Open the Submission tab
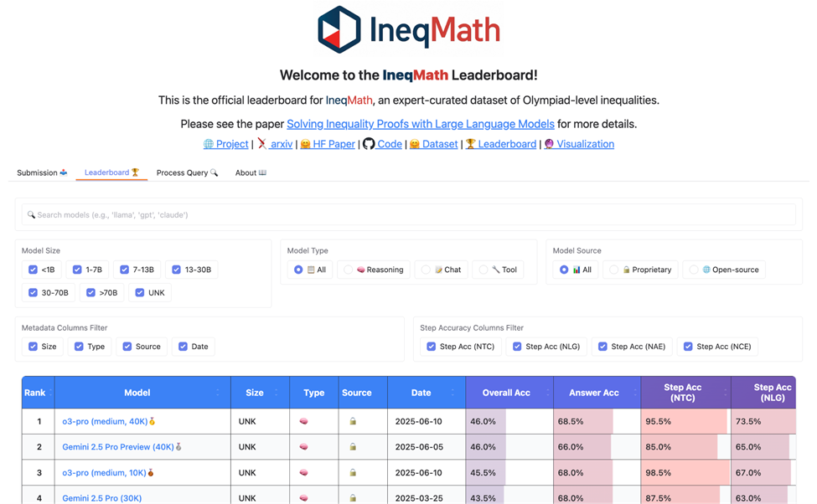The width and height of the screenshot is (817, 504). pyautogui.click(x=42, y=172)
